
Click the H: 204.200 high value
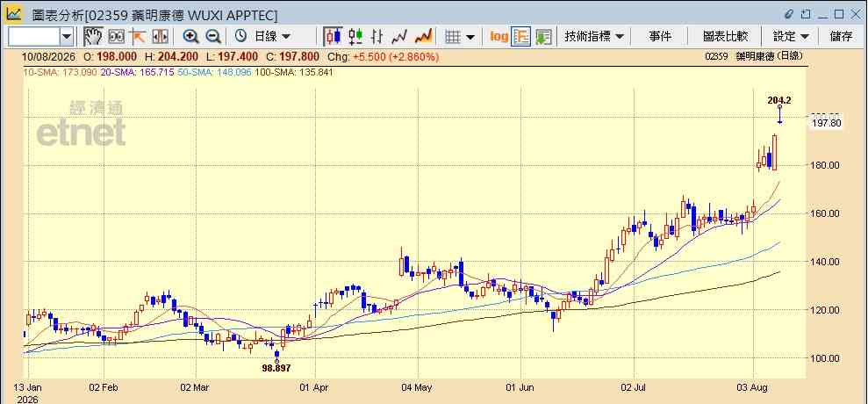point(171,56)
